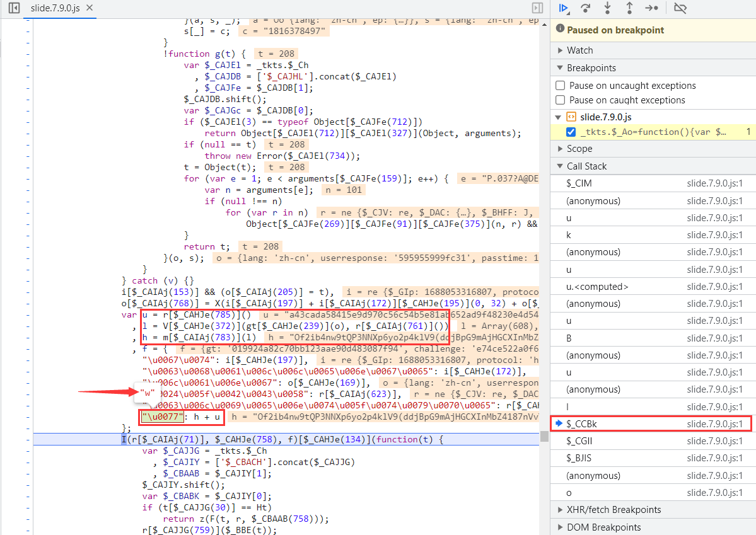Select the slide.7.9.0.js file tab
Viewport: 756px width, 535px height.
(x=56, y=8)
